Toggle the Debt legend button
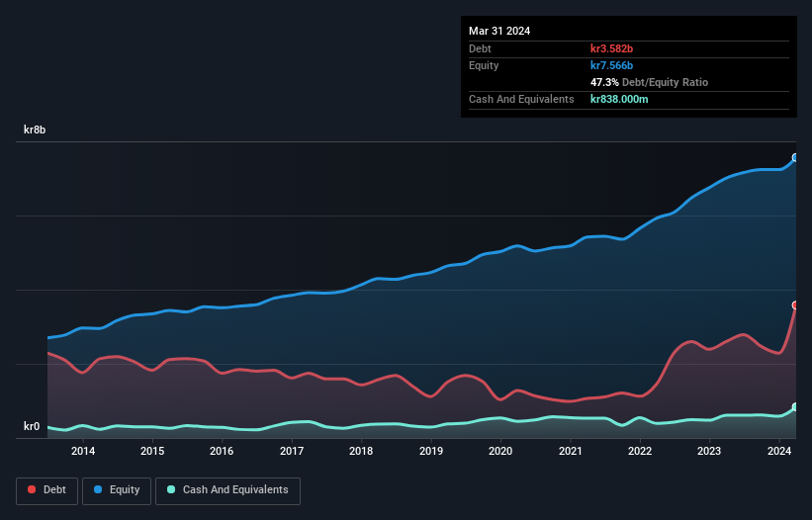This screenshot has width=812, height=520. tap(46, 490)
